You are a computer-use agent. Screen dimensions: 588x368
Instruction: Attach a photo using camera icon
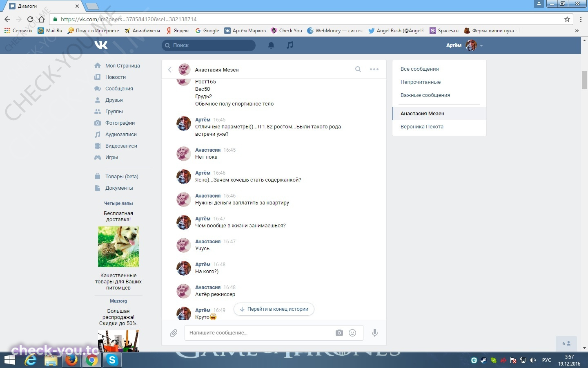pyautogui.click(x=339, y=333)
